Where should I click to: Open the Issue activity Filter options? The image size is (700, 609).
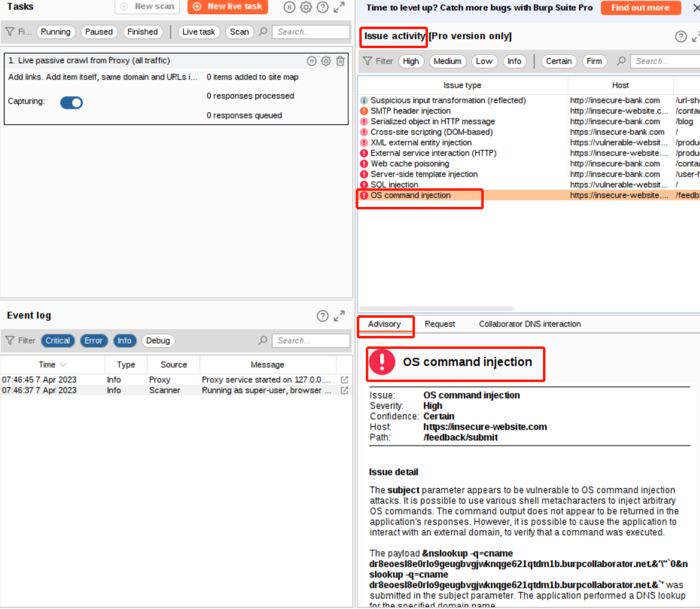click(378, 61)
